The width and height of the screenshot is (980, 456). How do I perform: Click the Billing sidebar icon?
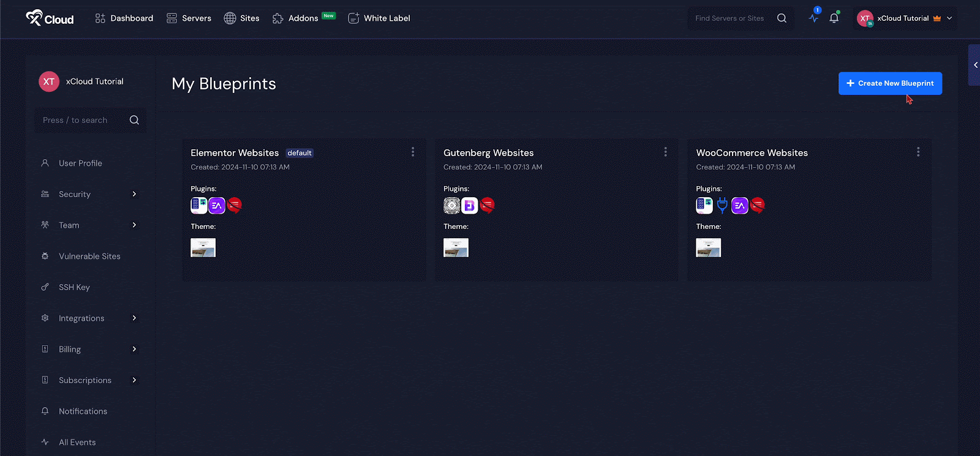coord(45,349)
